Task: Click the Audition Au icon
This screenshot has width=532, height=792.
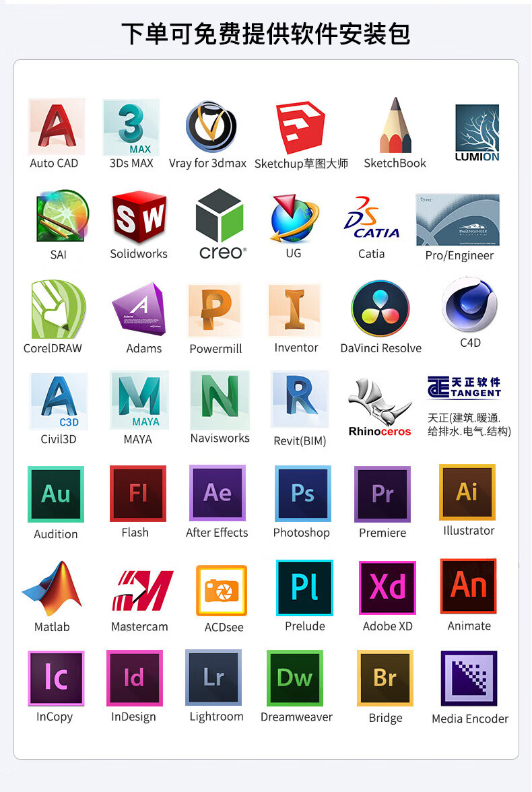Action: [x=56, y=494]
